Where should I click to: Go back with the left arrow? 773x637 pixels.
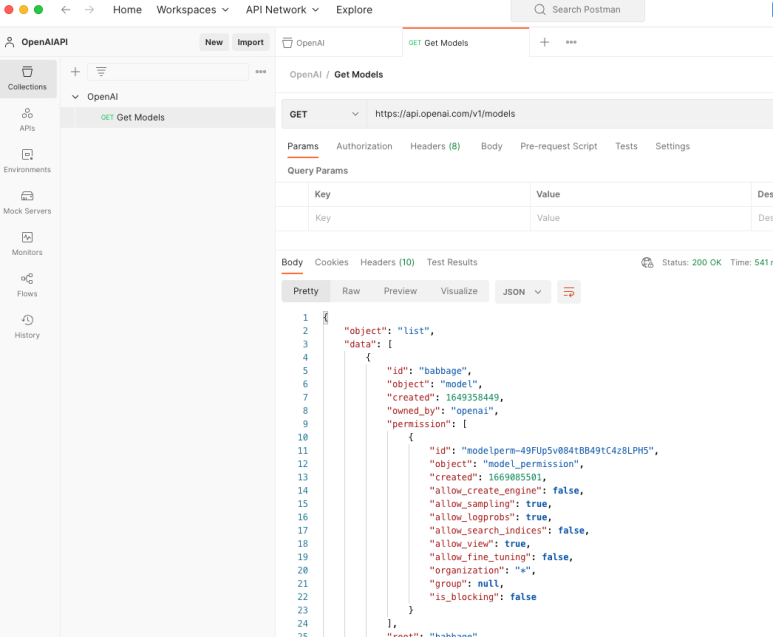(x=66, y=10)
